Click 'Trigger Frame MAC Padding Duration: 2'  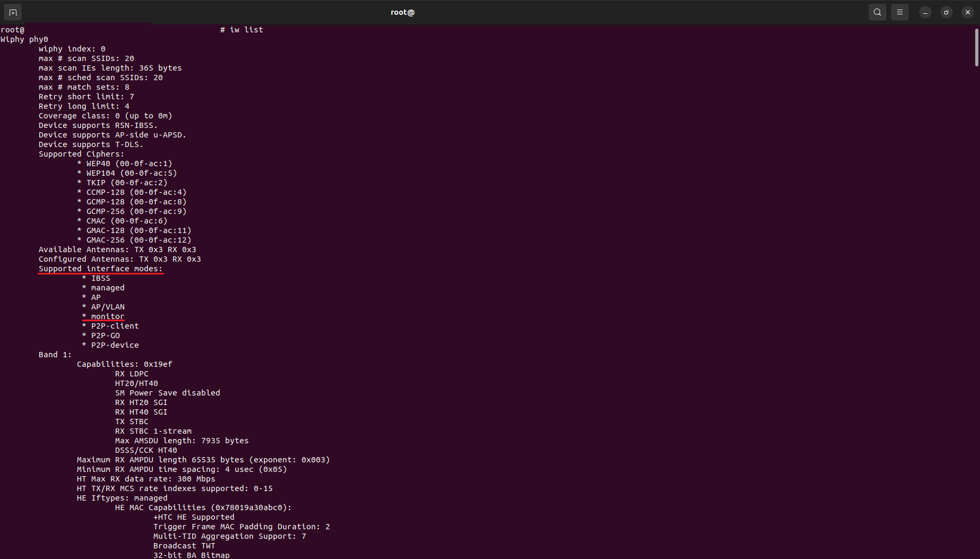[x=242, y=527]
